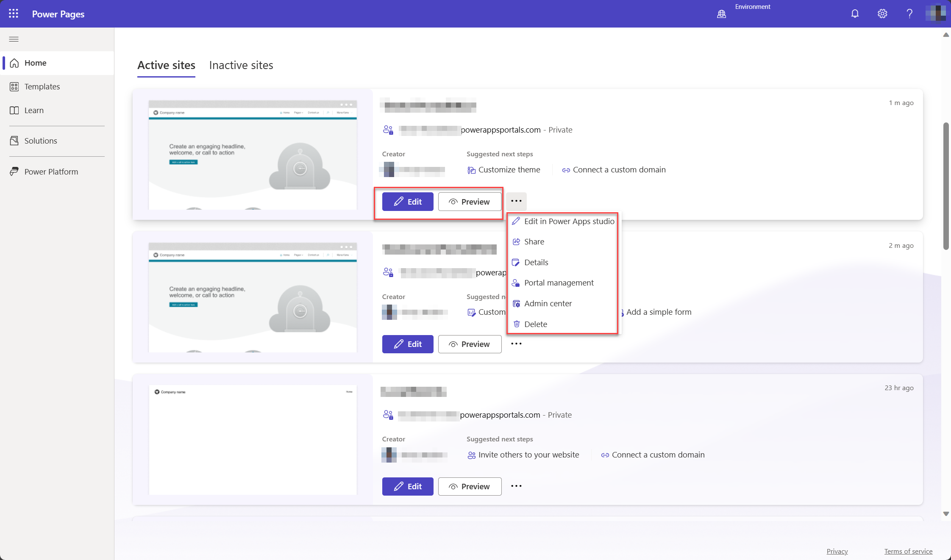
Task: Toggle the sidebar collapse button
Action: click(14, 39)
